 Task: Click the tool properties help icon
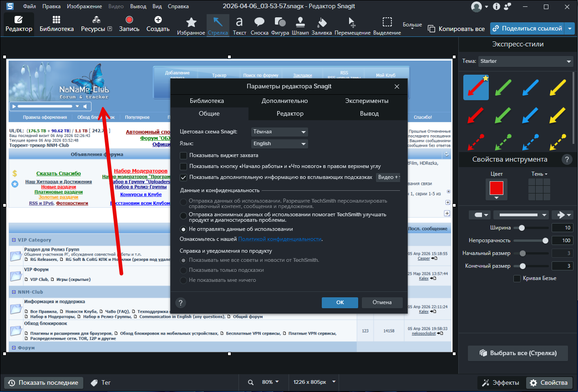click(567, 159)
